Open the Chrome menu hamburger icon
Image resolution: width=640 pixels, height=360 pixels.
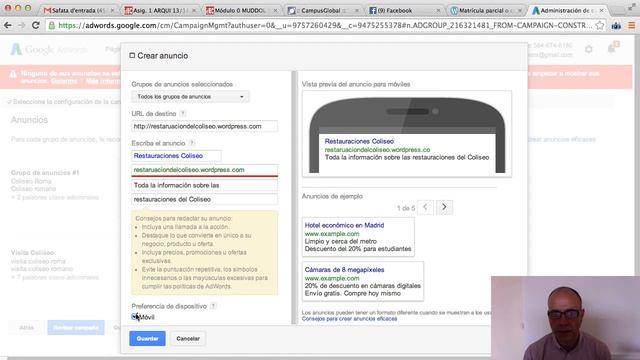pyautogui.click(x=631, y=25)
